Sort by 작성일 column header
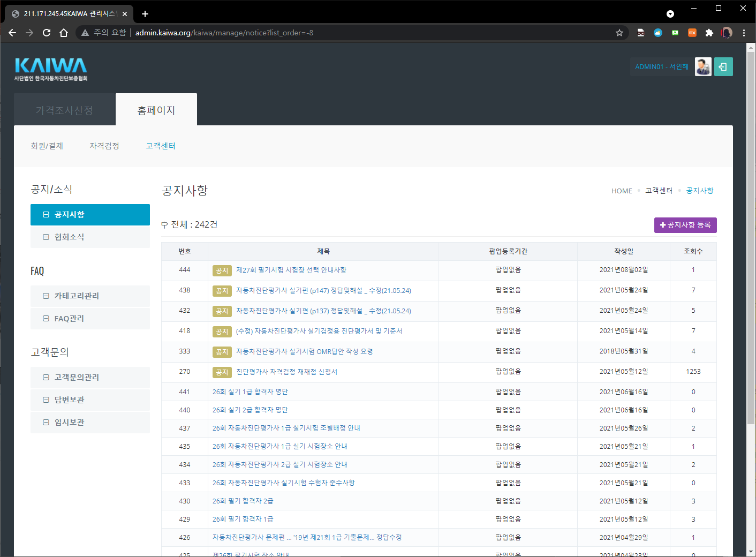 click(x=624, y=252)
